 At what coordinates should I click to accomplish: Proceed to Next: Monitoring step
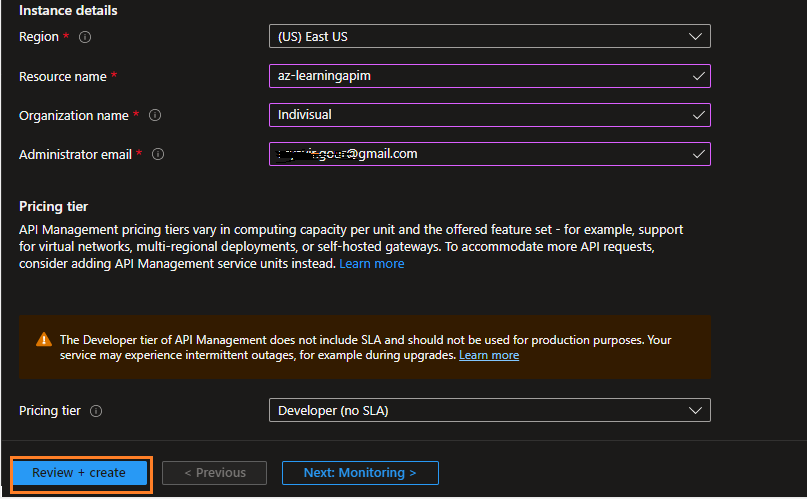pyautogui.click(x=360, y=473)
